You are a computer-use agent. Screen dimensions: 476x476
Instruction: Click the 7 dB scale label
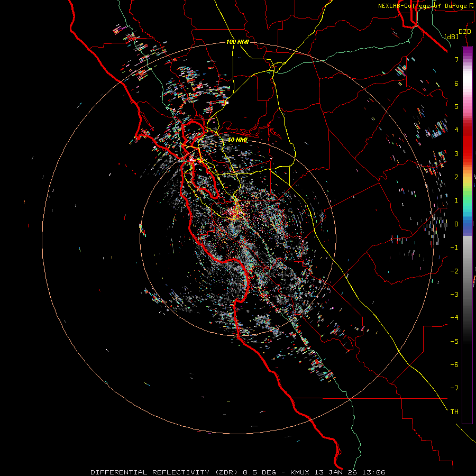(456, 59)
